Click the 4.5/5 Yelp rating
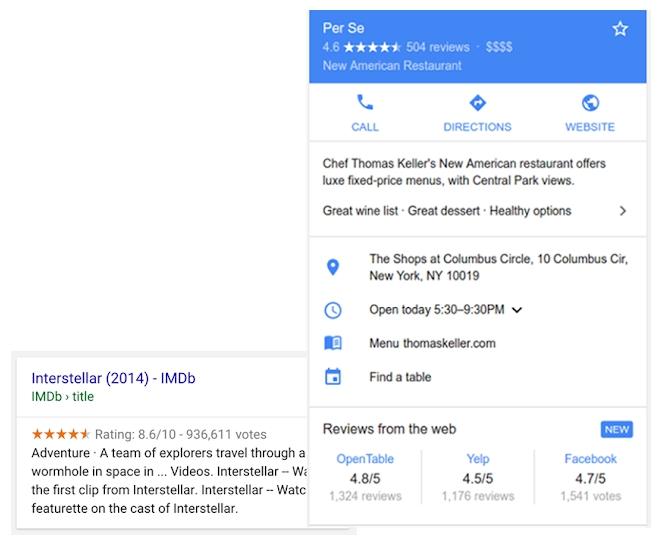This screenshot has height=536, width=665. click(478, 479)
